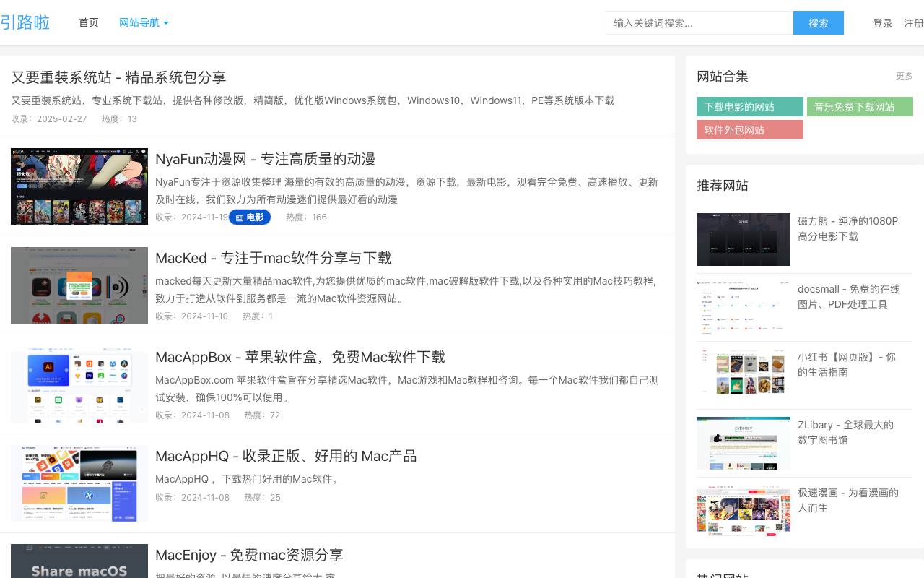Image resolution: width=924 pixels, height=578 pixels.
Task: Open the NyaFun动漫网 article title
Action: pyautogui.click(x=266, y=159)
